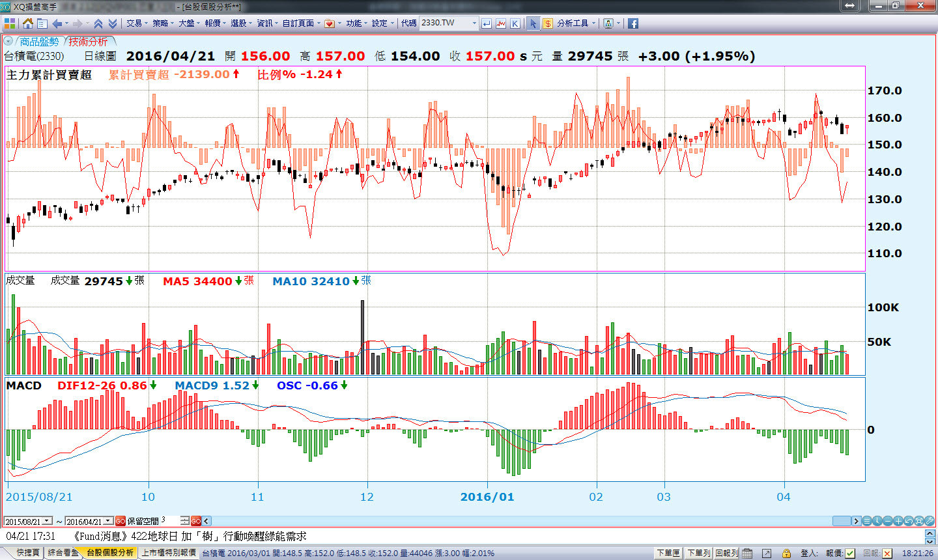Click the Fund消息 422地球日 news headline
The height and width of the screenshot is (560, 938).
pos(190,537)
